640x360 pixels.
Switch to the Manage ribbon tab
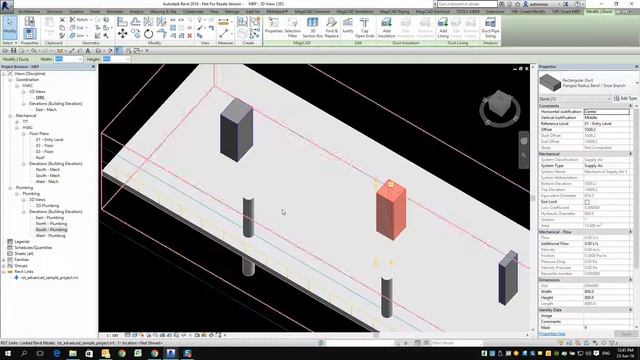click(232, 12)
